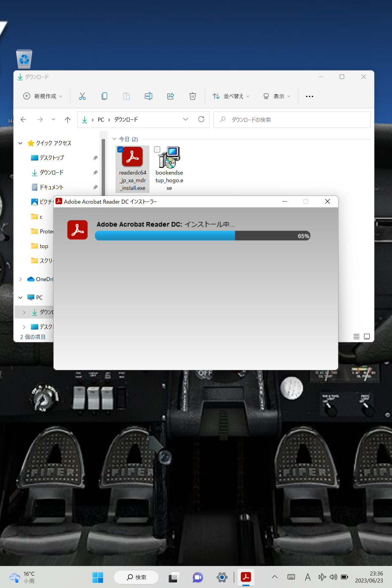Minimize the Adobe Acrobat Reader DC installer window
This screenshot has height=588, width=392.
tap(285, 201)
